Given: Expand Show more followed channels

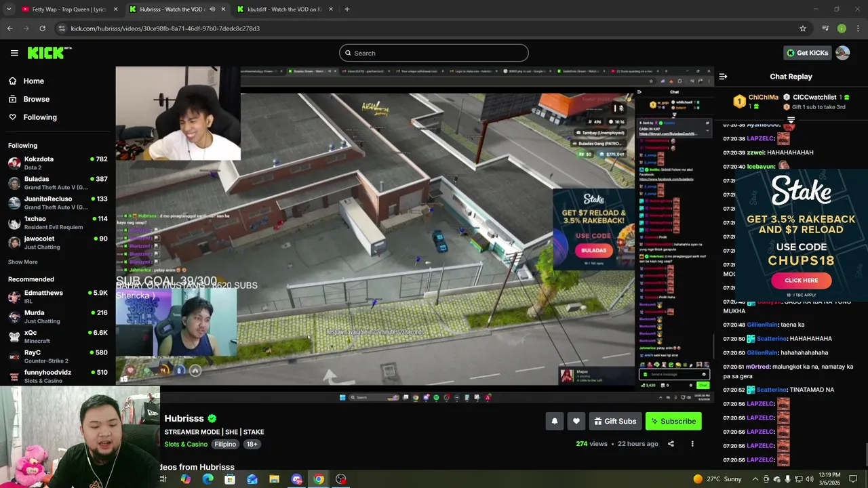Looking at the screenshot, I should (x=23, y=262).
